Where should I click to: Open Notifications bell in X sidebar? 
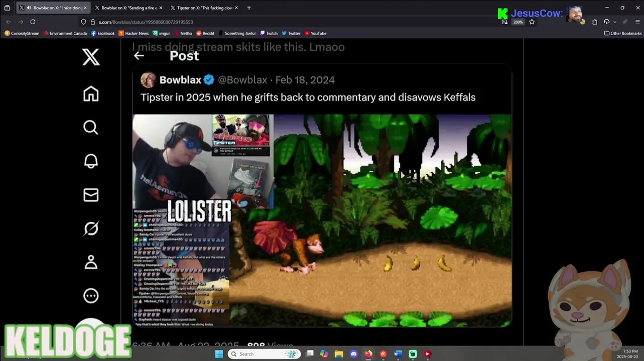click(x=91, y=161)
